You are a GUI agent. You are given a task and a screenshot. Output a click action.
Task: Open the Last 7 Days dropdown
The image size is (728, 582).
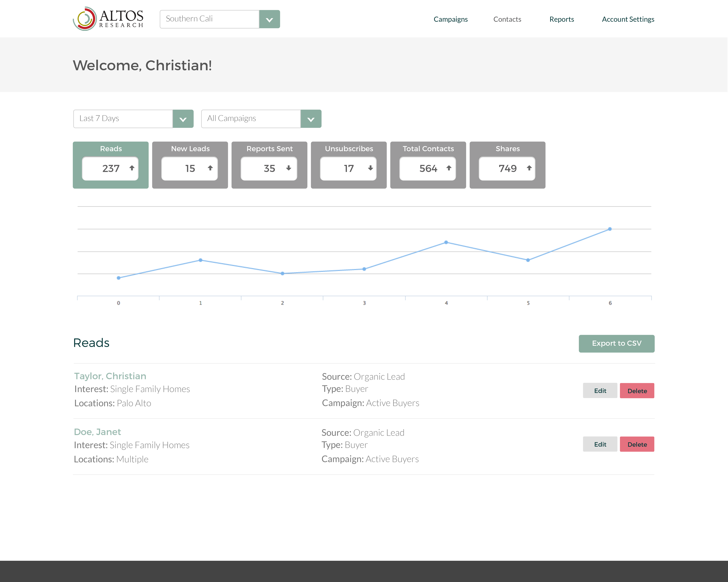pyautogui.click(x=183, y=119)
